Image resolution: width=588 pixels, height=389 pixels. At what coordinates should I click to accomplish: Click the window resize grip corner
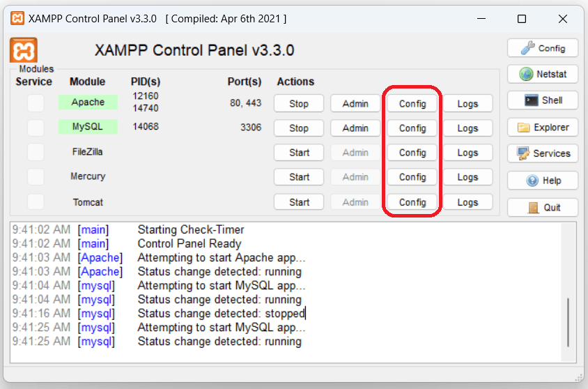579,378
